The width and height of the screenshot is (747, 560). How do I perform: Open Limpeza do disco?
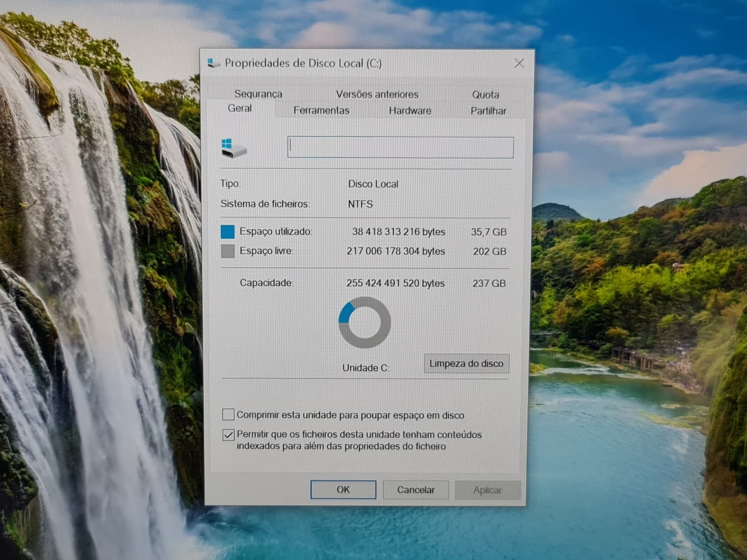pyautogui.click(x=466, y=364)
